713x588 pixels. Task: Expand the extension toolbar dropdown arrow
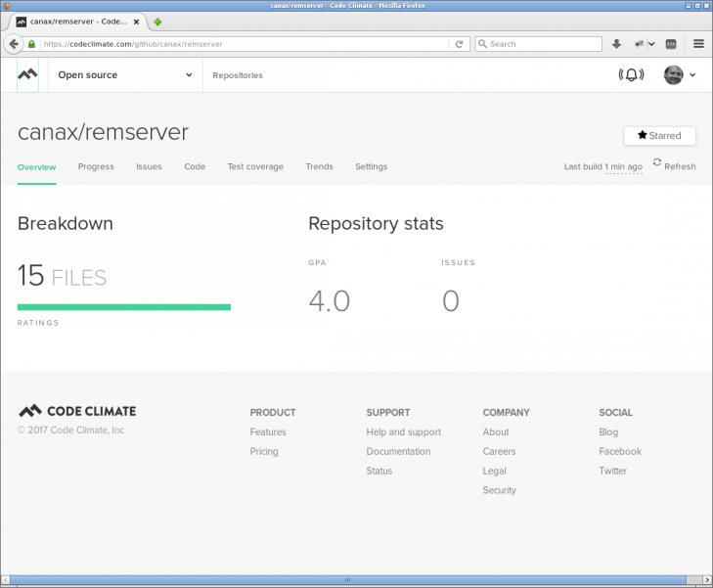click(651, 44)
